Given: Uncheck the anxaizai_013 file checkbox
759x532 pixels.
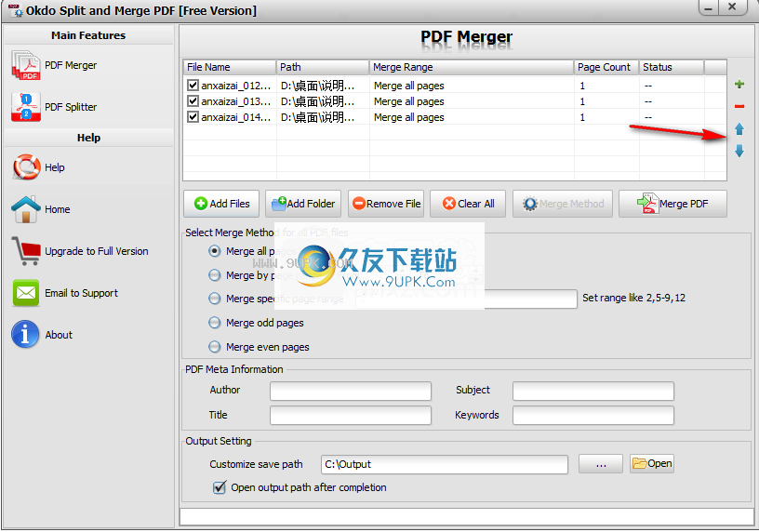Looking at the screenshot, I should click(x=193, y=101).
